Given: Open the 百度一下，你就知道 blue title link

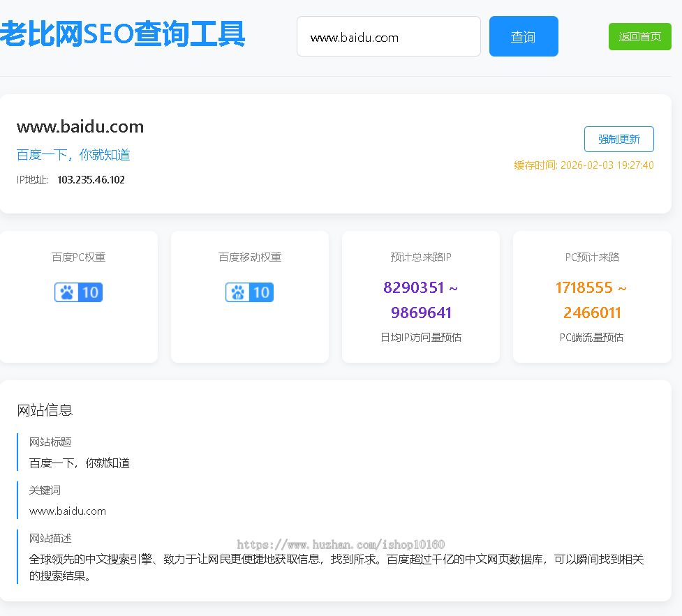Looking at the screenshot, I should pyautogui.click(x=73, y=155).
